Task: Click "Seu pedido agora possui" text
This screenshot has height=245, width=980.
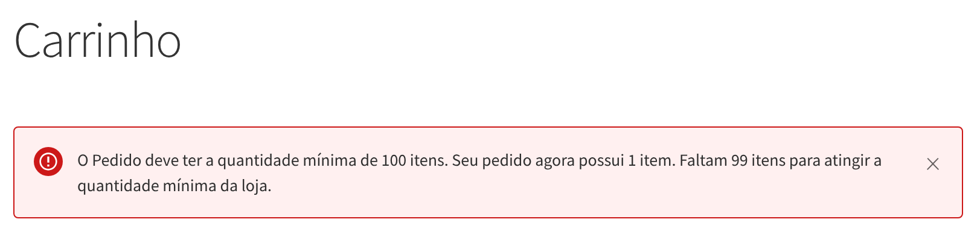Action: click(538, 161)
